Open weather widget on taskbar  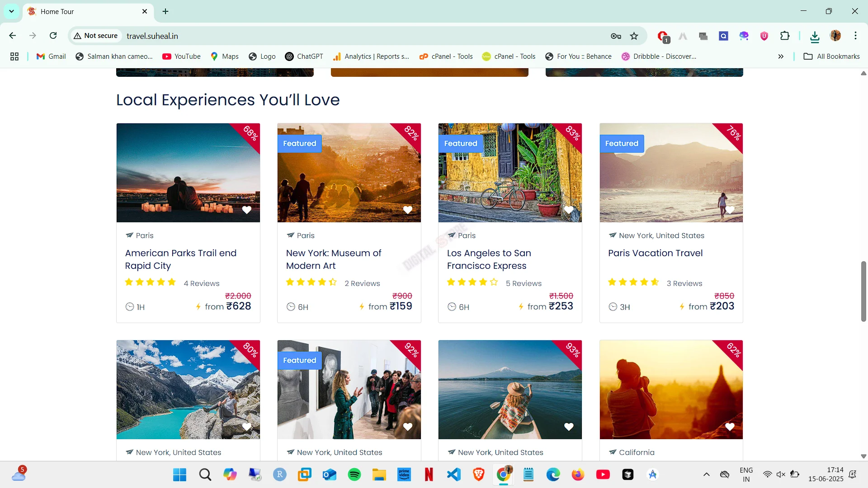tap(19, 474)
